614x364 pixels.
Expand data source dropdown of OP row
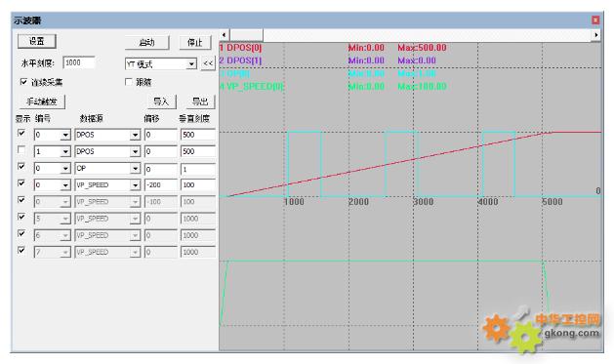click(135, 168)
